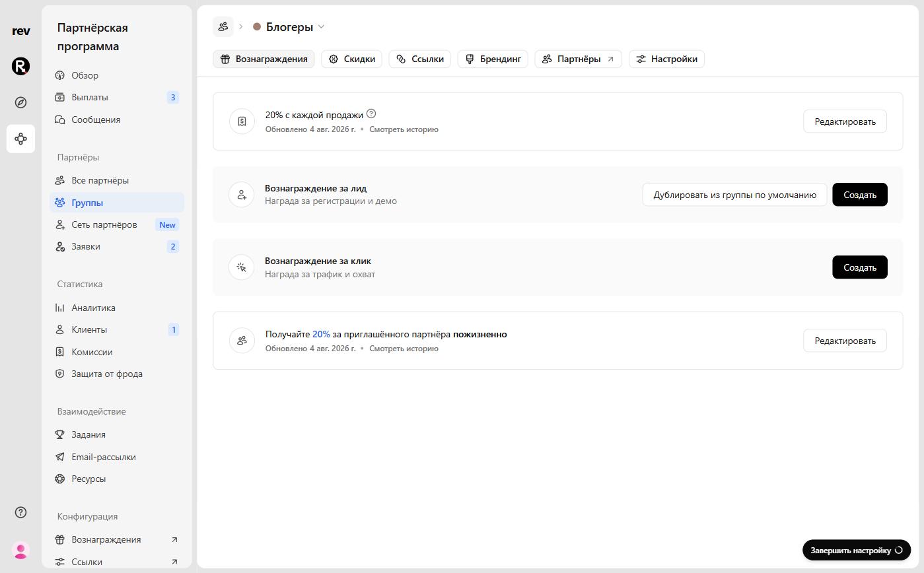Create a click reward
The image size is (924, 573).
859,267
